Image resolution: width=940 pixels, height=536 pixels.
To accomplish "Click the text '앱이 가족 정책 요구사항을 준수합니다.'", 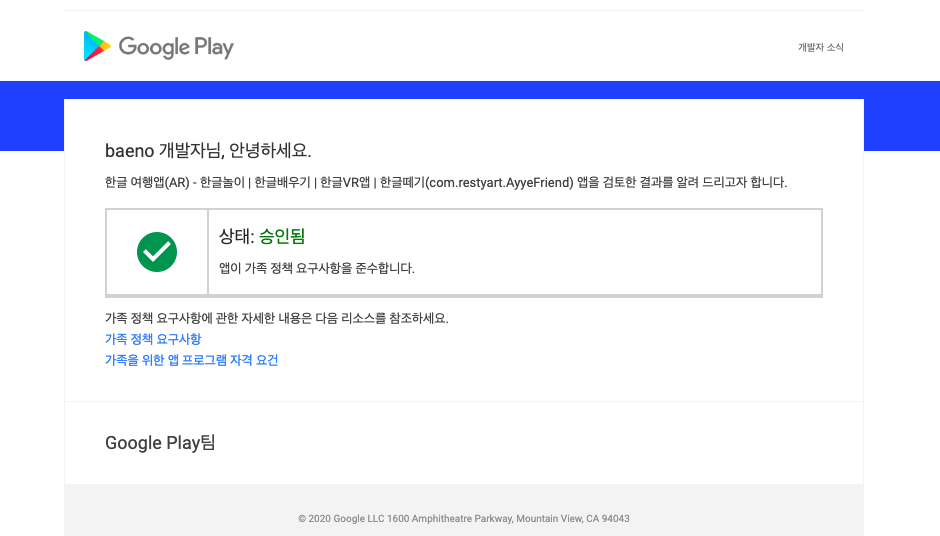I will tap(317, 268).
